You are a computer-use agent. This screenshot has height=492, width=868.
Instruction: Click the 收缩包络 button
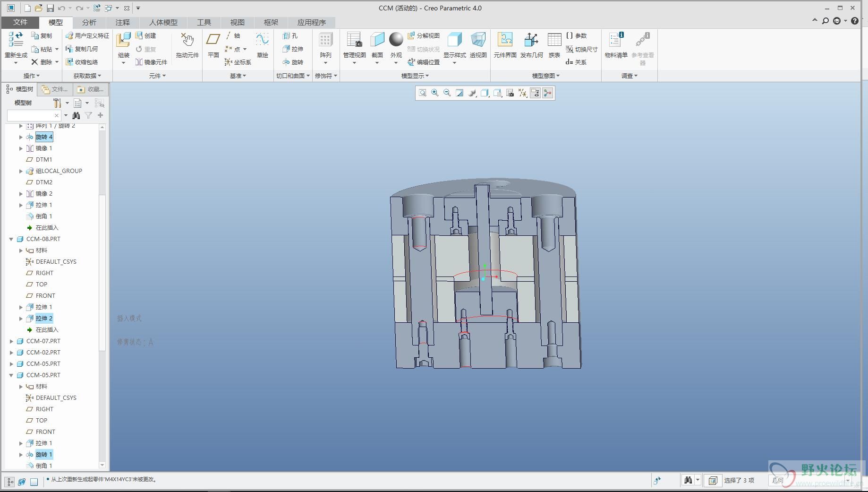tap(82, 62)
